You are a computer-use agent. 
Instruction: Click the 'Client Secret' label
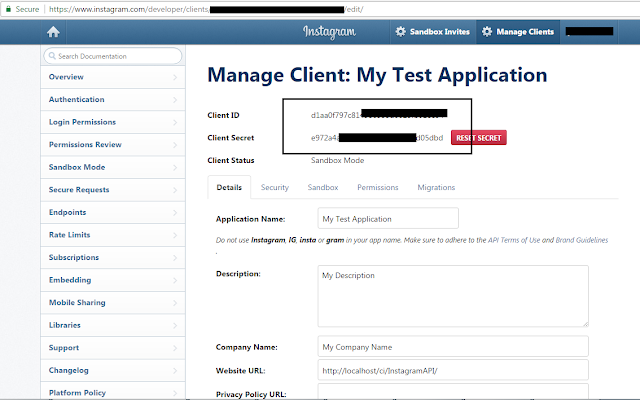[231, 138]
